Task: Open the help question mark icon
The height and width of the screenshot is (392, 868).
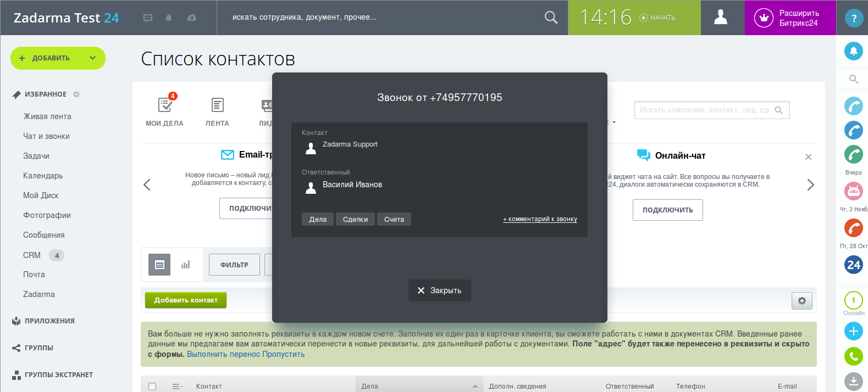Action: tap(853, 18)
